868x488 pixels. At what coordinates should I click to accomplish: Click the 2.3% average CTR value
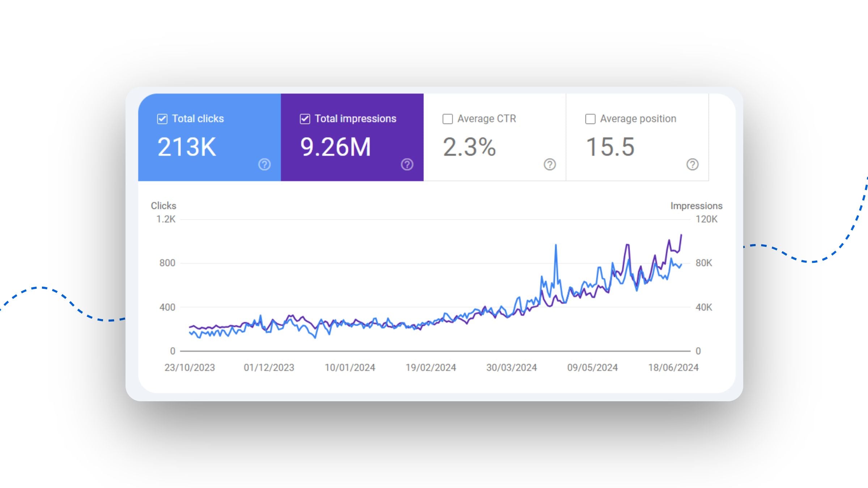[x=469, y=147]
